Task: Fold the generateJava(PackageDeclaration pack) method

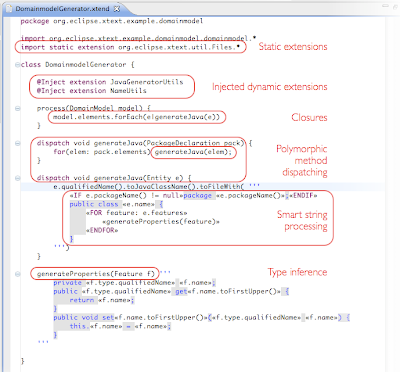Action: [x=17, y=143]
